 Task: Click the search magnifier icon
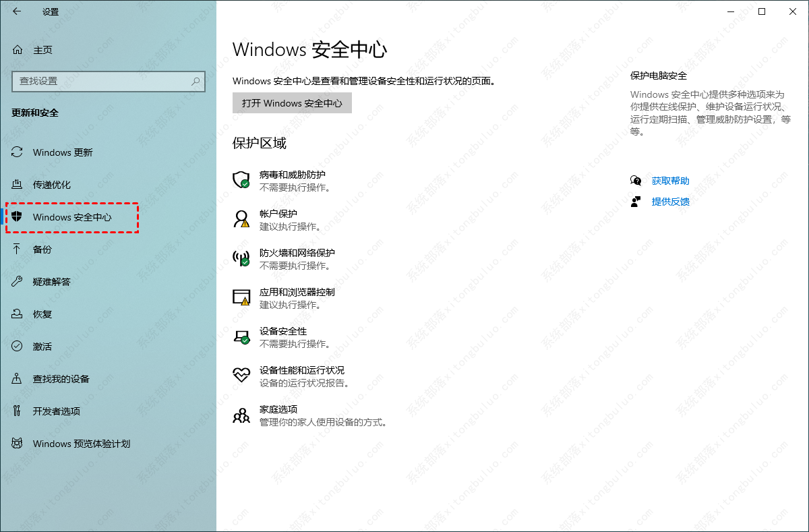[196, 81]
